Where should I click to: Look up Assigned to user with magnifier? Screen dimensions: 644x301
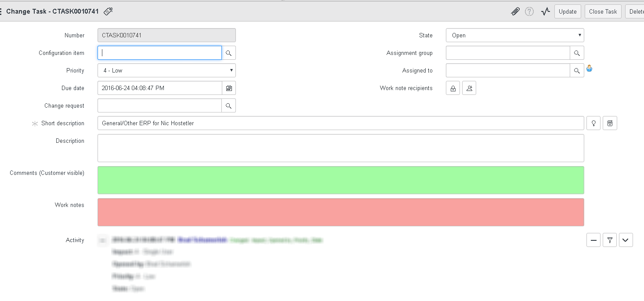[x=577, y=70]
